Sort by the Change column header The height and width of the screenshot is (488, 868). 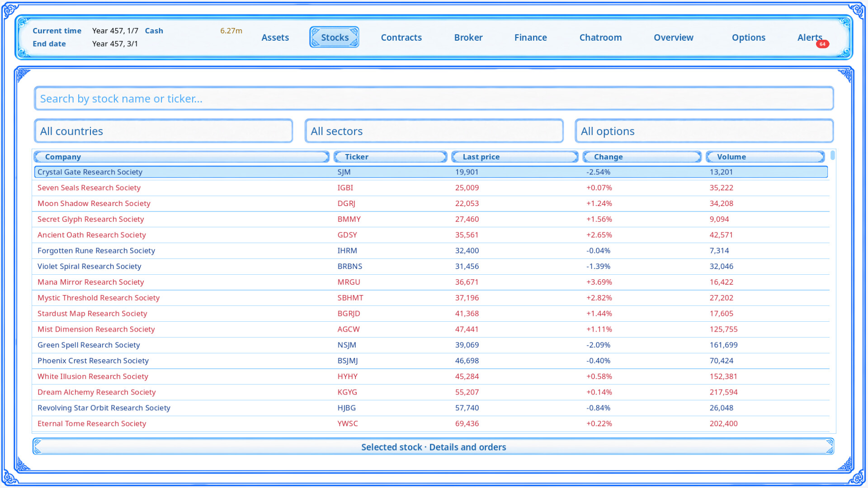(x=642, y=157)
